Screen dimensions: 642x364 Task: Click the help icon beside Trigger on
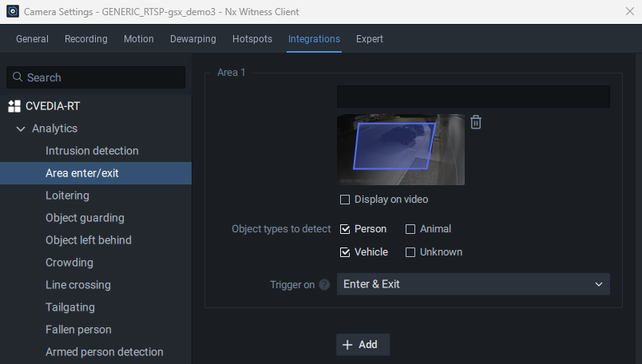[324, 285]
